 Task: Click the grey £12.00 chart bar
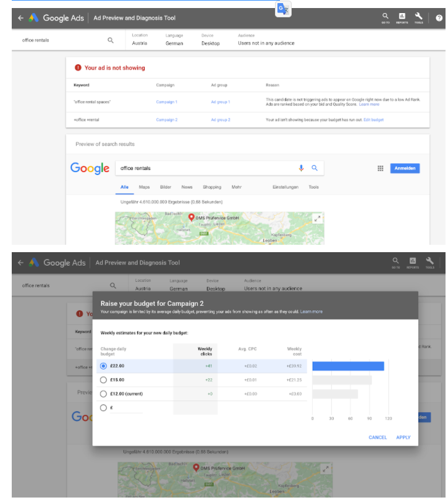[335, 394]
